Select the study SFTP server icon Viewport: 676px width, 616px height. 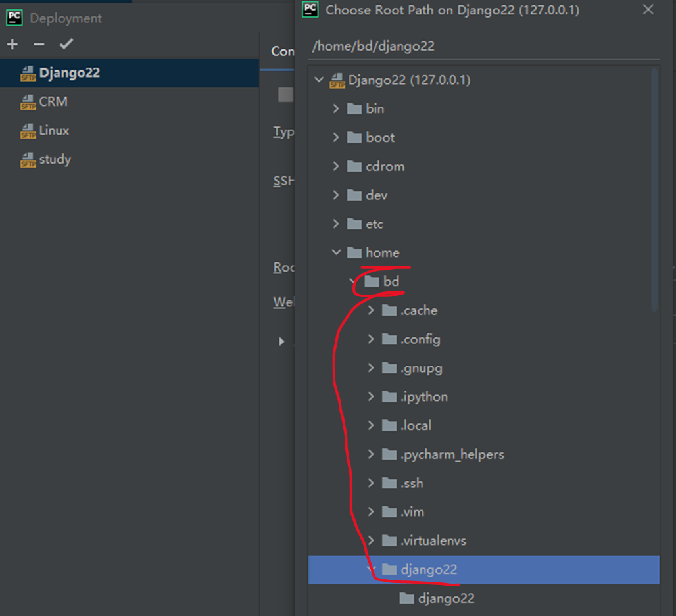point(28,160)
